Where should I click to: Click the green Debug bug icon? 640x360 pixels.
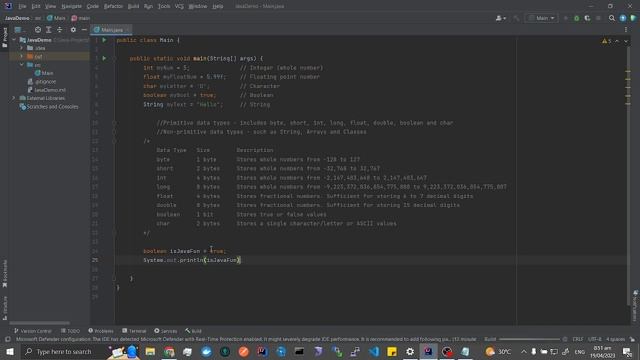point(576,18)
